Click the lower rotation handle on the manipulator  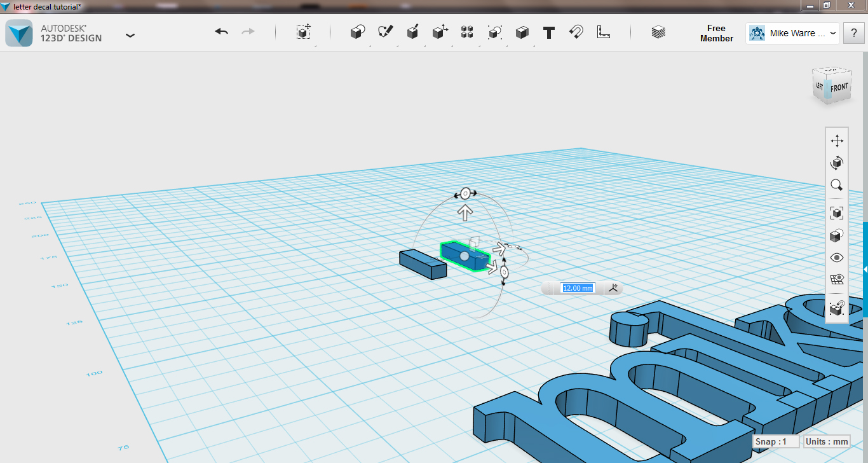(504, 272)
